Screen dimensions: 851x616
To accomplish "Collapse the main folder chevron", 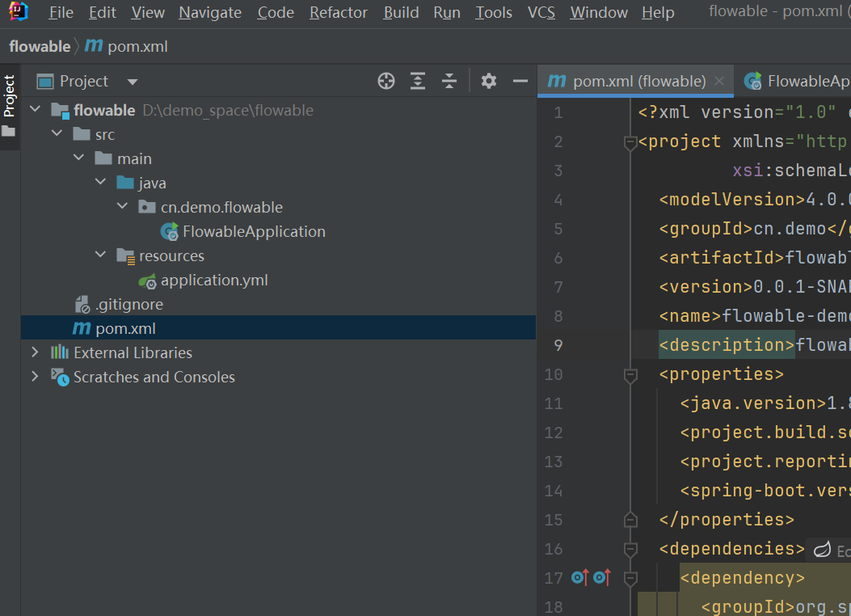I will [78, 158].
